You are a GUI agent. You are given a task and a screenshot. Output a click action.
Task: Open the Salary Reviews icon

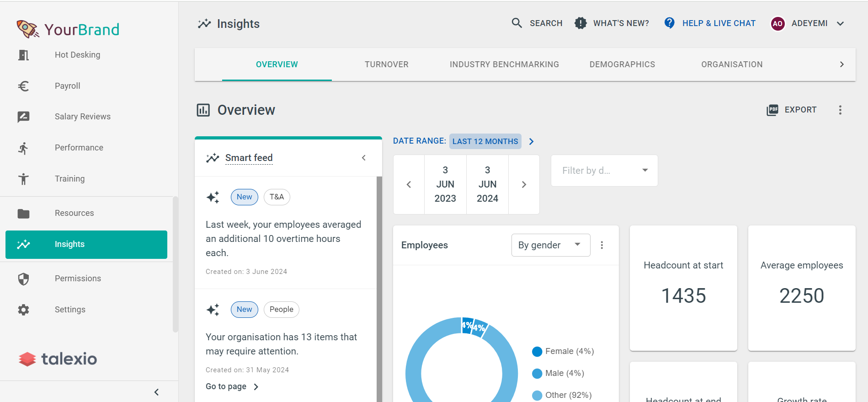pyautogui.click(x=23, y=117)
